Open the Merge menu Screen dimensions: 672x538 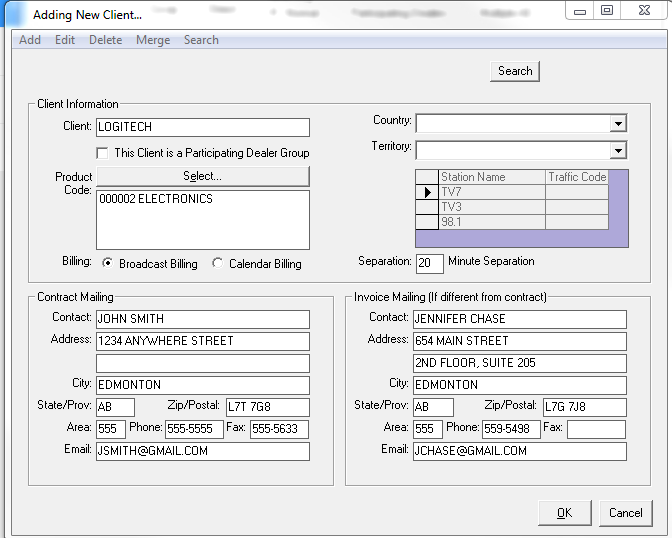[x=153, y=40]
